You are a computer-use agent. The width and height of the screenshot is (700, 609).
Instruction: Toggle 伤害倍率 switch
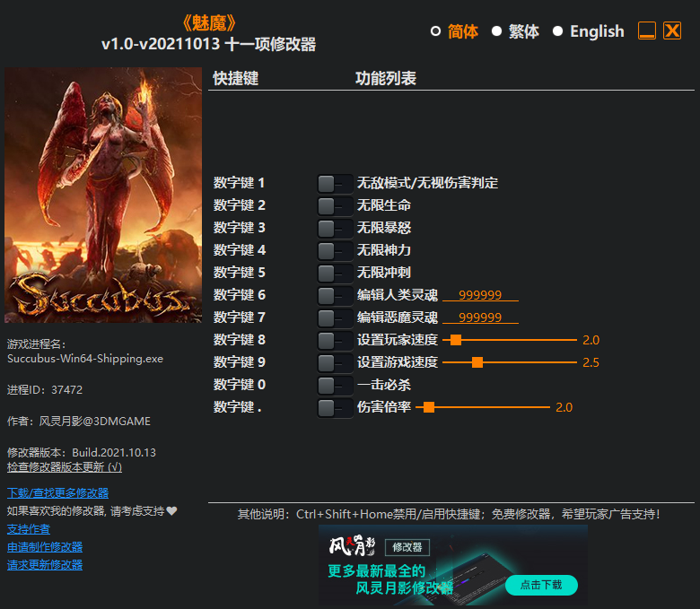point(335,407)
